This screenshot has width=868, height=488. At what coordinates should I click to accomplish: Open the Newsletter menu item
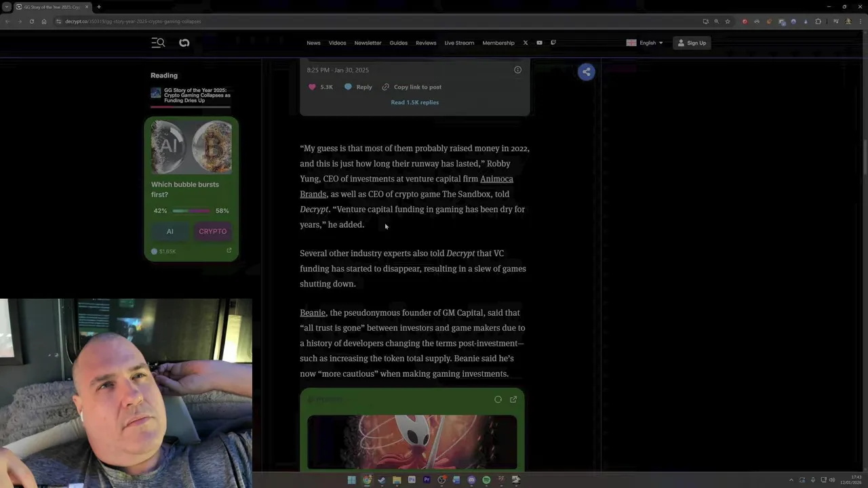click(x=368, y=43)
